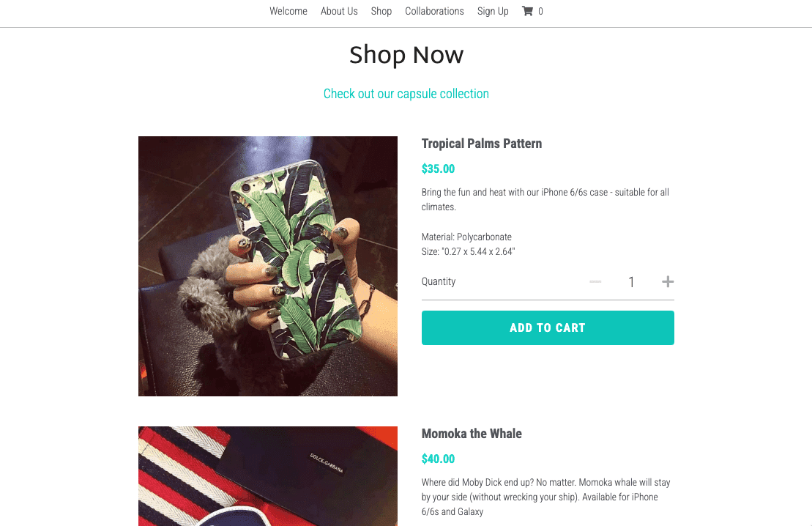Select Shop in the navigation bar
The height and width of the screenshot is (526, 812).
pyautogui.click(x=381, y=11)
